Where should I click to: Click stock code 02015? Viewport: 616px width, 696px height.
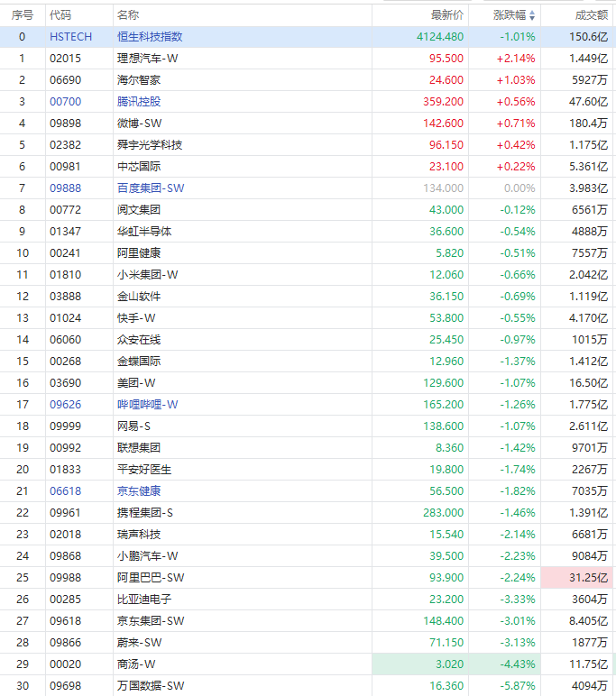[65, 59]
